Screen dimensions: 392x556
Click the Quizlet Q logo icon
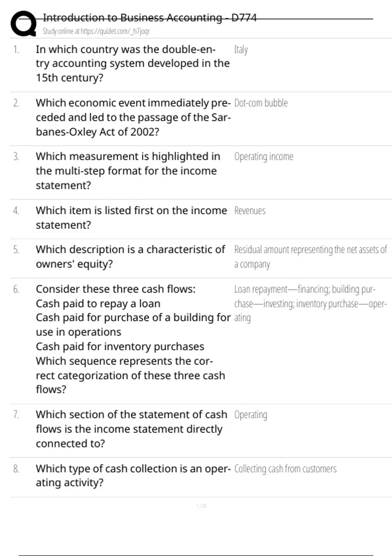(x=24, y=24)
